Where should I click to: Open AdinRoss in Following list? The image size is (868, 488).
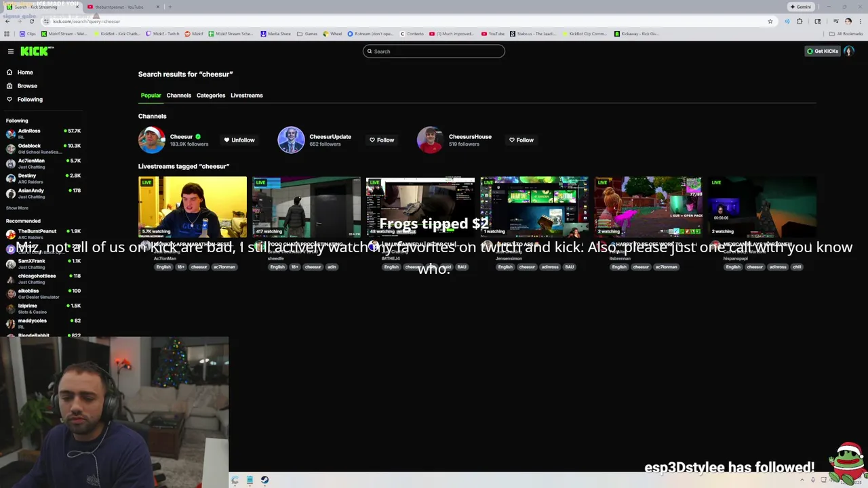pos(43,134)
